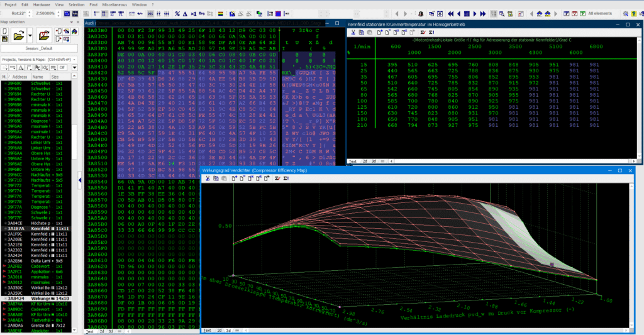Viewport: 644px width, 335px height.
Task: Click the cut scissors icon in Compressor Efficiency window
Action: coord(207,178)
